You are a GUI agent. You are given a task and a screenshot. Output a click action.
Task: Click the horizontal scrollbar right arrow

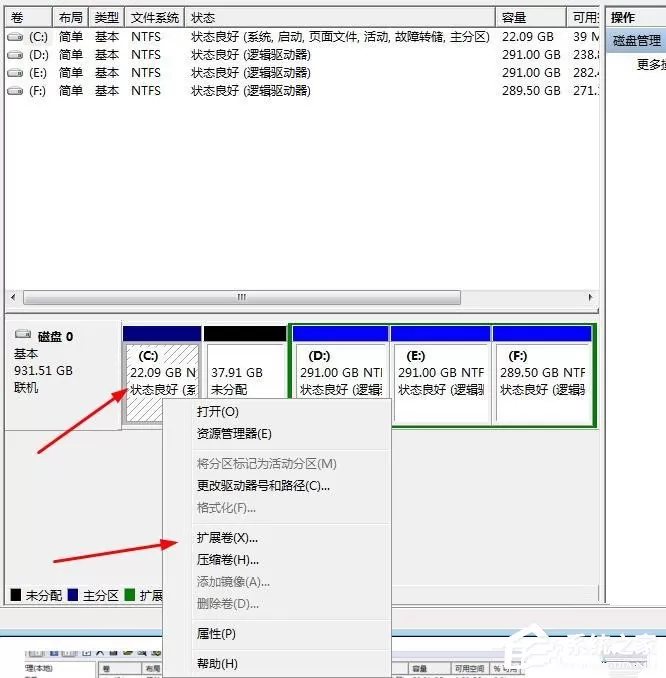(x=590, y=297)
